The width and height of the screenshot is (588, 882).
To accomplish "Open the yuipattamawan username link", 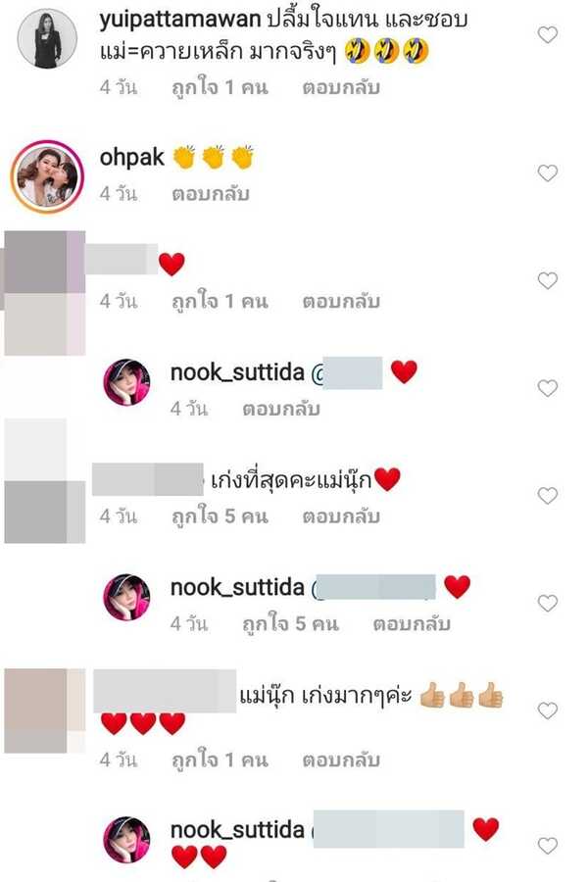I will [x=180, y=21].
